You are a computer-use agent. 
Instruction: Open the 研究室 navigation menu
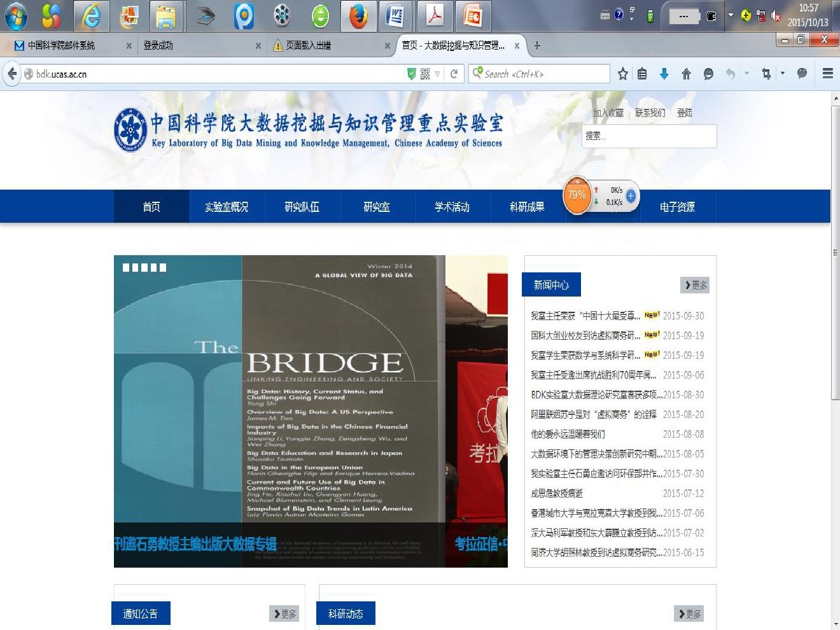[377, 207]
